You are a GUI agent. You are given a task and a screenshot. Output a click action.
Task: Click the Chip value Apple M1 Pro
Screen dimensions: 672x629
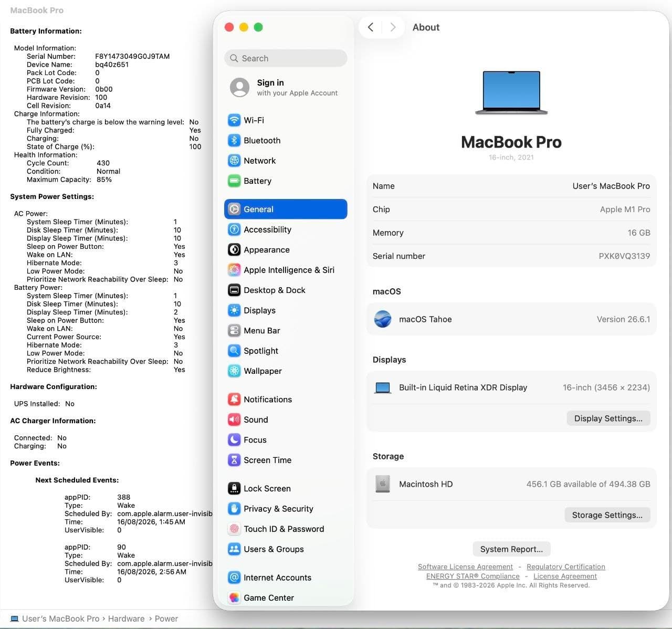(625, 209)
